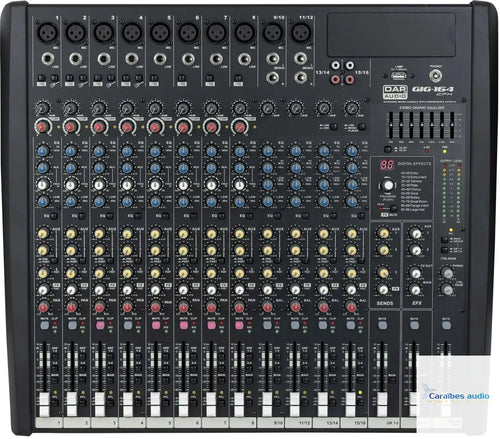Toggle the graphic equalizer on/off switch

point(387,149)
